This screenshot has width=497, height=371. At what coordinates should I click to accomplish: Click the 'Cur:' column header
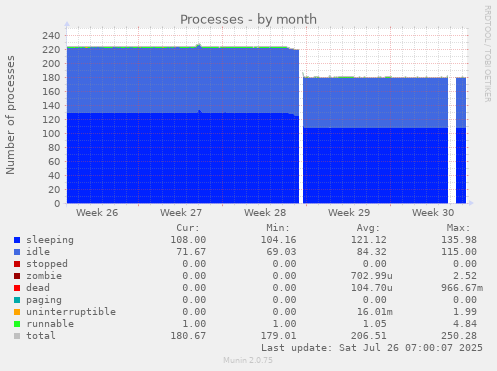coord(188,228)
